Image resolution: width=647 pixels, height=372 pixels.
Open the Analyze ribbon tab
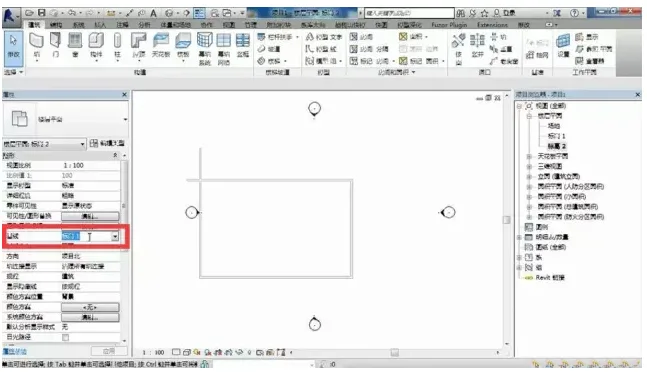[x=144, y=25]
